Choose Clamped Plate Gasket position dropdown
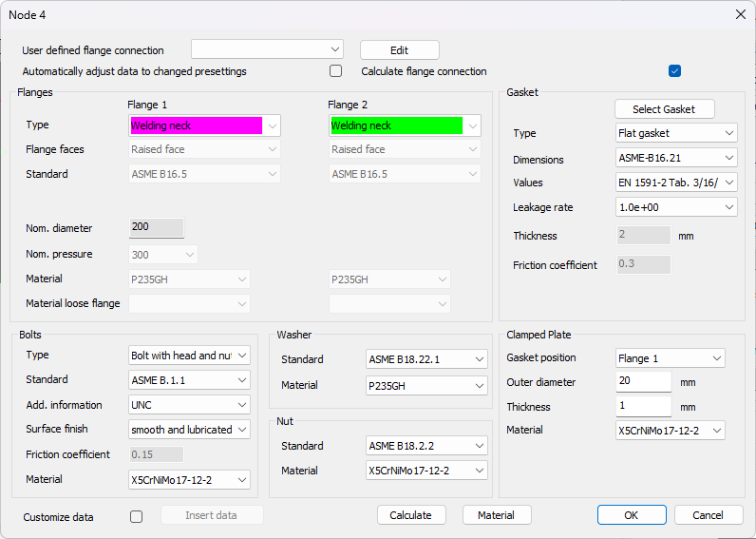Viewport: 756px width, 539px height. pos(671,358)
